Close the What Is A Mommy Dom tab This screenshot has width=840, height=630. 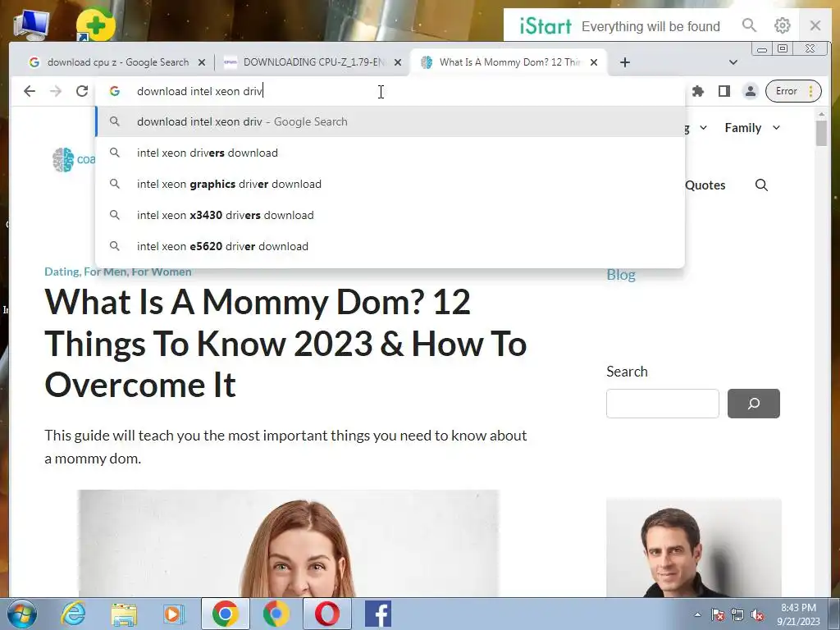click(594, 62)
